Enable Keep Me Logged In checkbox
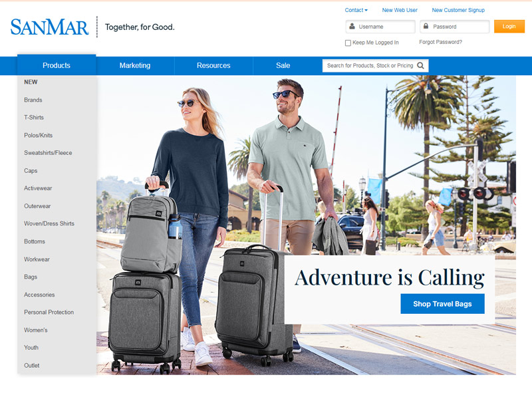 click(348, 43)
